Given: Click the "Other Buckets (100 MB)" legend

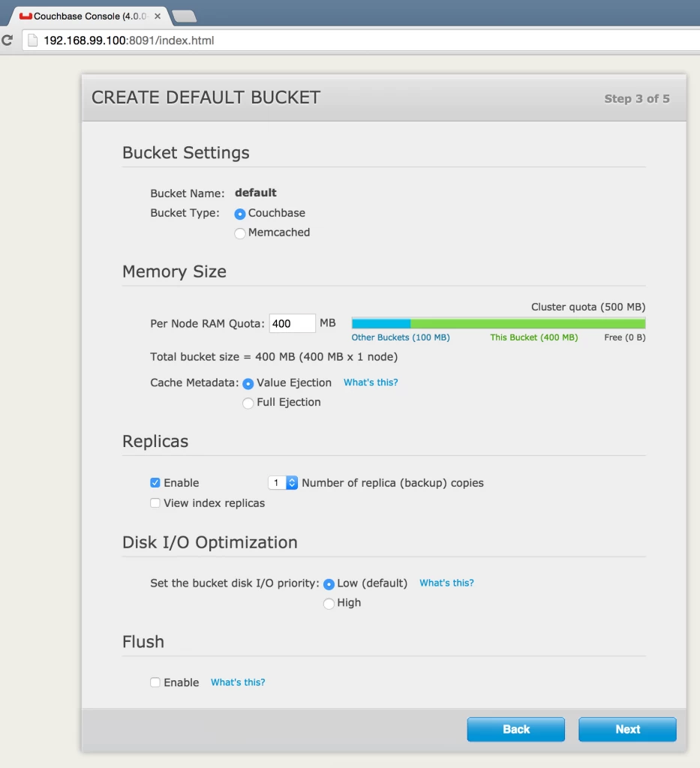Looking at the screenshot, I should point(400,337).
